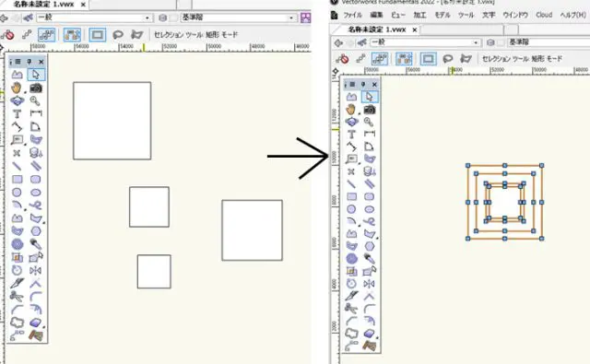Toggle the disable-interactive-scaling mode on right
This screenshot has width=590, height=364.
pos(343,59)
